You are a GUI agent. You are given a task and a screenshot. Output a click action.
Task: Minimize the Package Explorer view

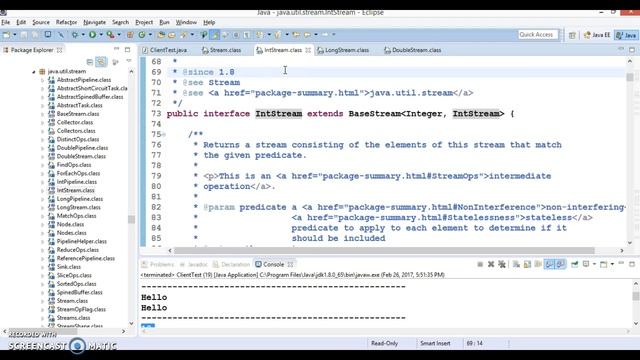116,49
